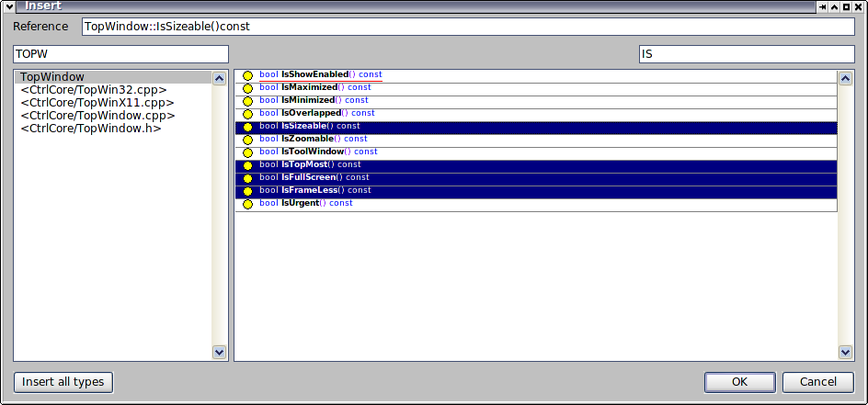868x405 pixels.
Task: Select TopWindow in the type list
Action: [52, 77]
